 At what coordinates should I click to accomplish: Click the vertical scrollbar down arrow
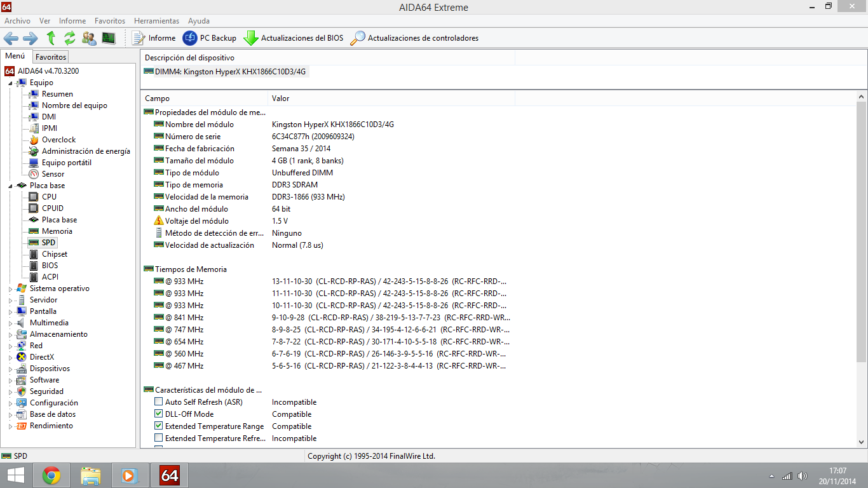pyautogui.click(x=862, y=442)
